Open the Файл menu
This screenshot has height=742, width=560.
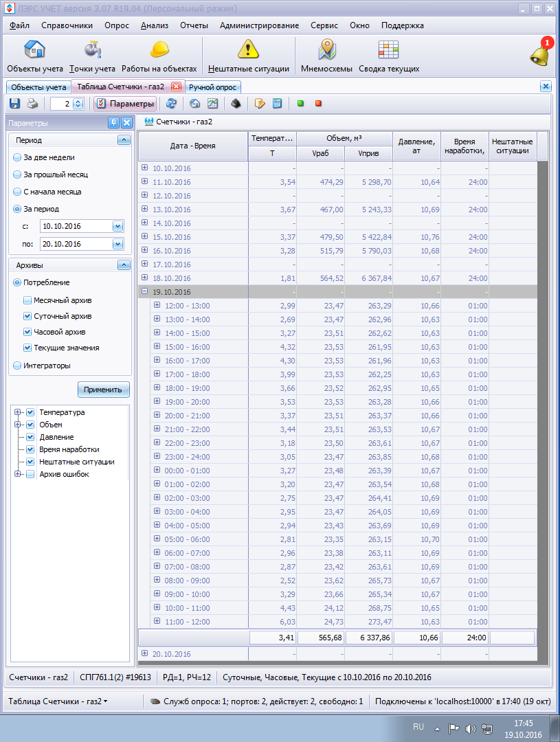(x=19, y=25)
